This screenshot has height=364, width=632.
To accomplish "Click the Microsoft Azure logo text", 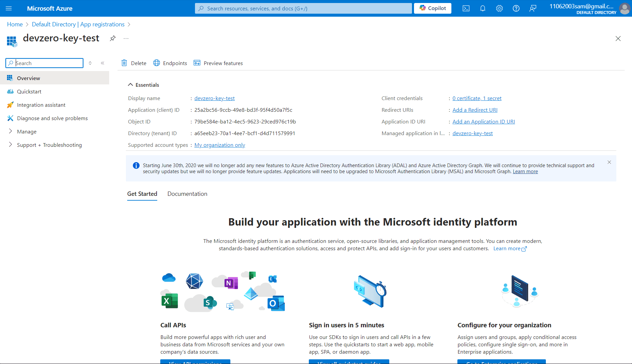I will tap(50, 8).
